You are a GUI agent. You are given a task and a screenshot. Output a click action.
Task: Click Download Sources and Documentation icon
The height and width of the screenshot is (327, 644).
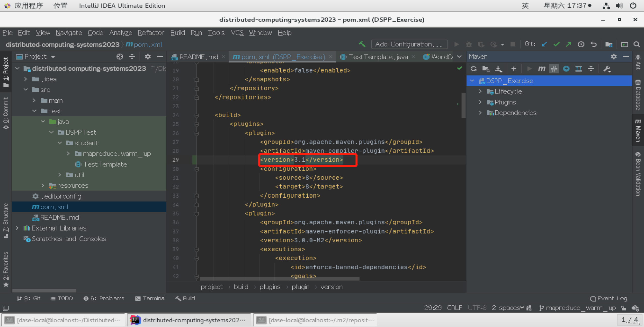[x=498, y=69]
